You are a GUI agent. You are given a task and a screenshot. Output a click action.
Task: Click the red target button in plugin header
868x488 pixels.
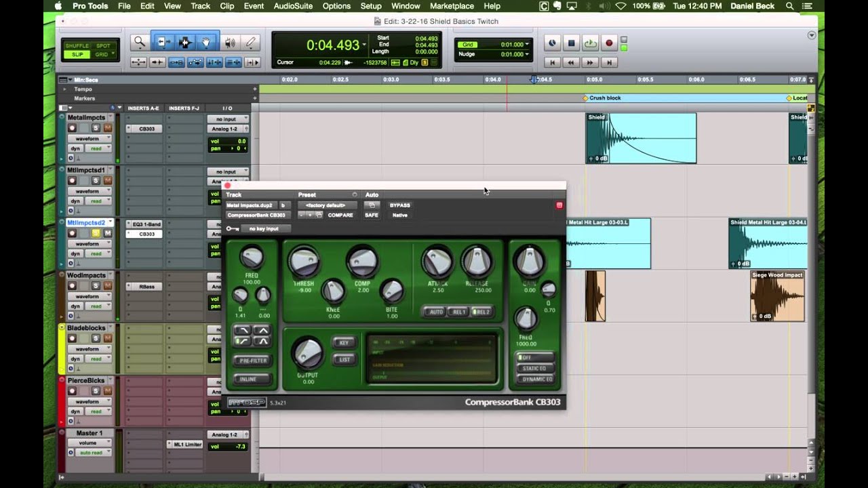[559, 205]
